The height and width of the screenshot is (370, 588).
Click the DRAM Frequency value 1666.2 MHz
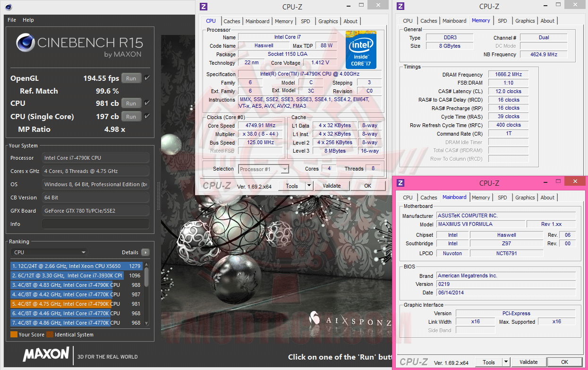click(508, 75)
